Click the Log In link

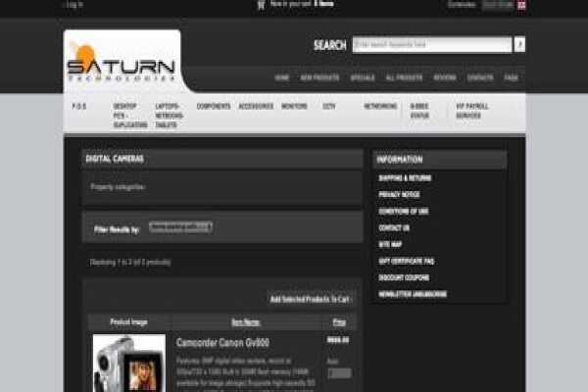pyautogui.click(x=74, y=5)
